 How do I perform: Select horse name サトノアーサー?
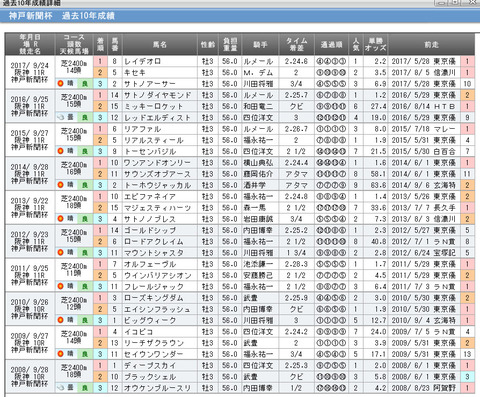(x=150, y=84)
